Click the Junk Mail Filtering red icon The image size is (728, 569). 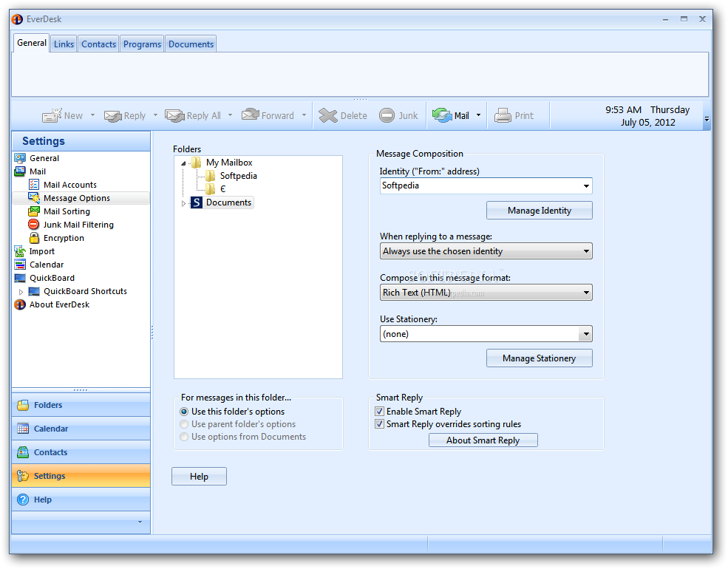pyautogui.click(x=33, y=225)
